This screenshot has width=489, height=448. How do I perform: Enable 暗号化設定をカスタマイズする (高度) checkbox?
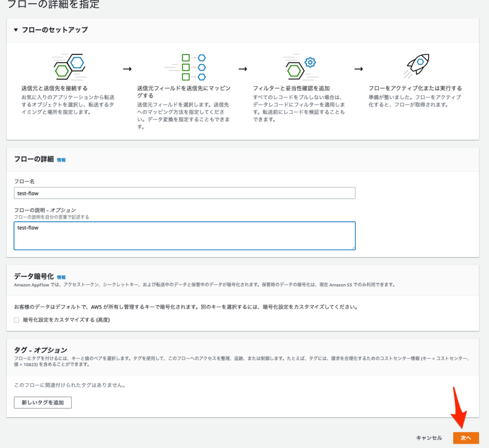click(x=16, y=320)
